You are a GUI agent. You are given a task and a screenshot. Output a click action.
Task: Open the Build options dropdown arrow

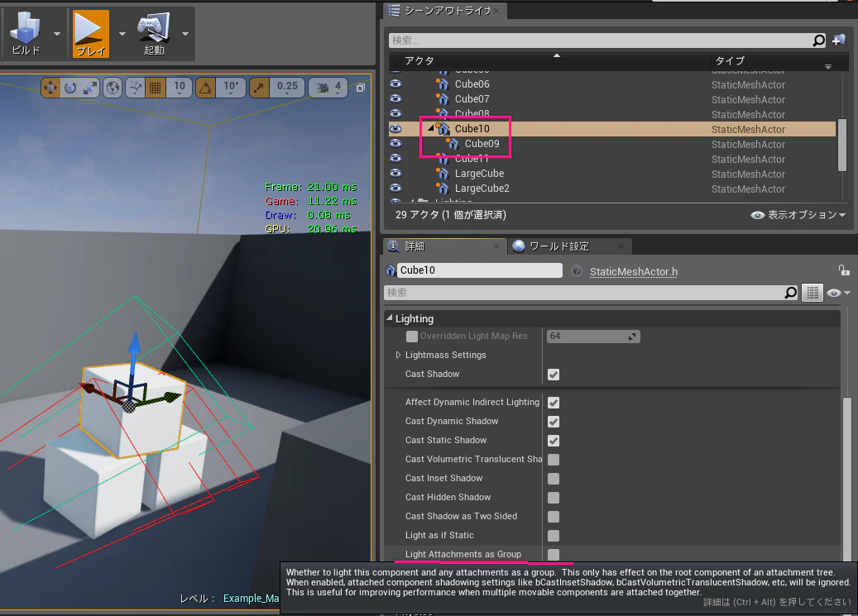57,34
